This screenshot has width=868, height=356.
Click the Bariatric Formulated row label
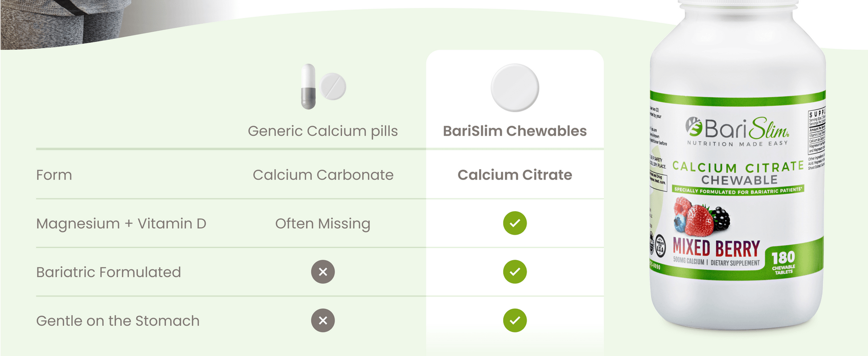pos(108,272)
